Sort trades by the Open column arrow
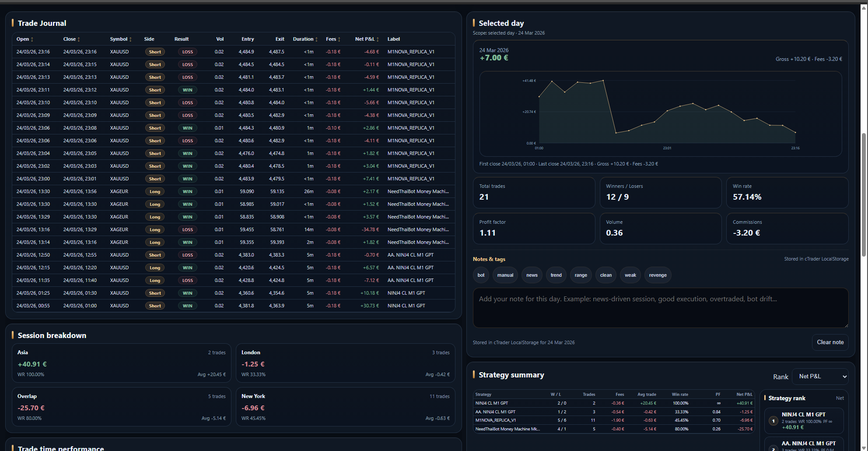This screenshot has width=868, height=451. [x=33, y=39]
